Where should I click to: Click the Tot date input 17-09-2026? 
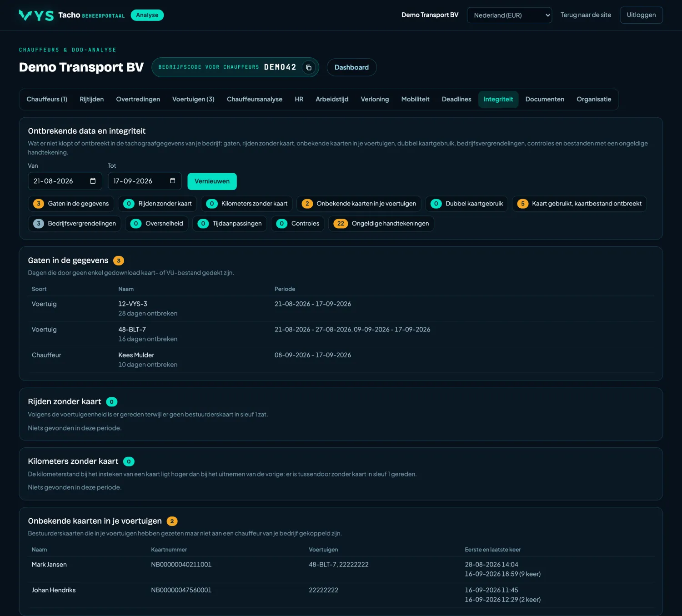pyautogui.click(x=145, y=181)
